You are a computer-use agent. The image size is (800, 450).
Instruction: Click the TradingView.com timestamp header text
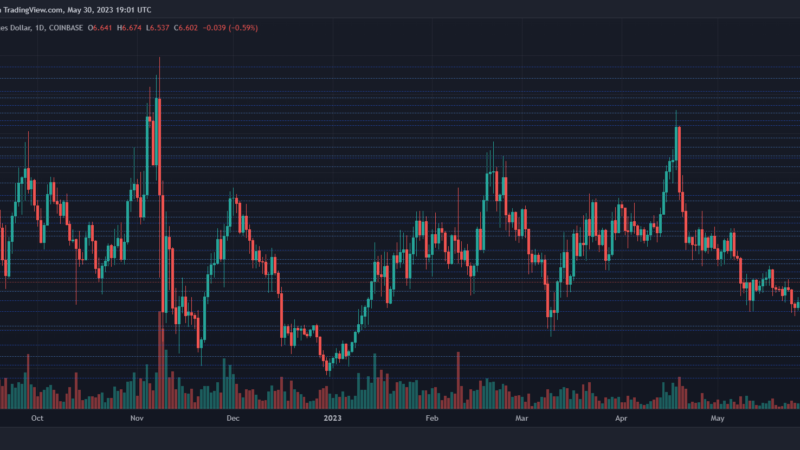tap(76, 10)
